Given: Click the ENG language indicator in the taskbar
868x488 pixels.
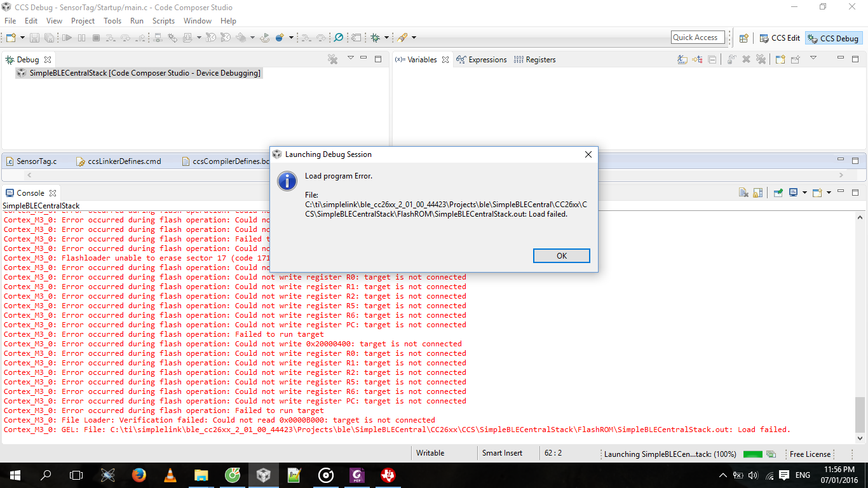Looking at the screenshot, I should (x=803, y=475).
